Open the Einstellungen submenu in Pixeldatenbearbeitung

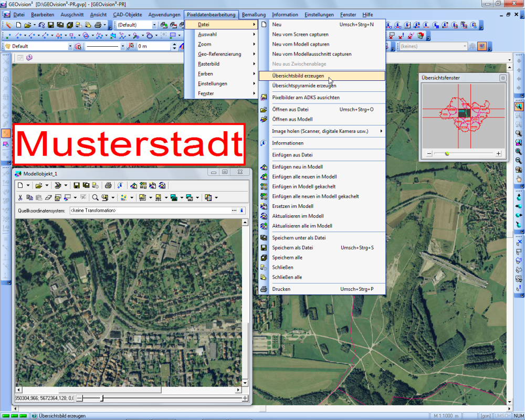pyautogui.click(x=222, y=83)
